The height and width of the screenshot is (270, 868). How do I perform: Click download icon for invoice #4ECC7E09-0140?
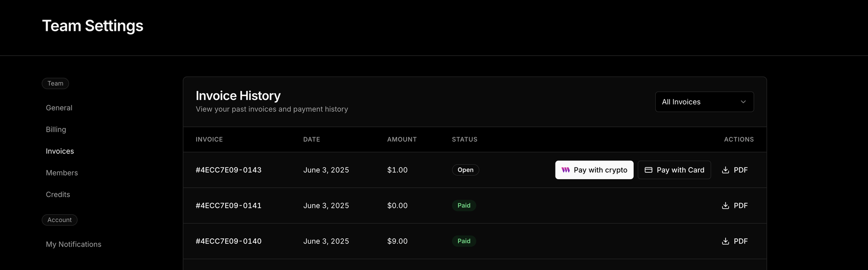coord(725,241)
